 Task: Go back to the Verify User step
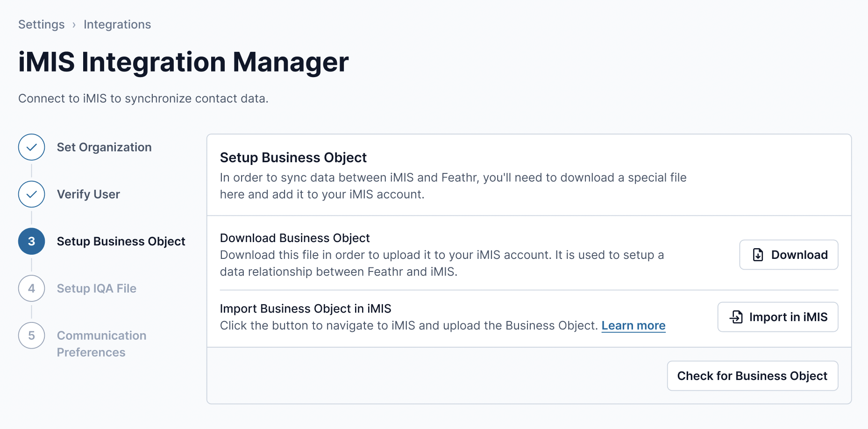click(x=88, y=194)
